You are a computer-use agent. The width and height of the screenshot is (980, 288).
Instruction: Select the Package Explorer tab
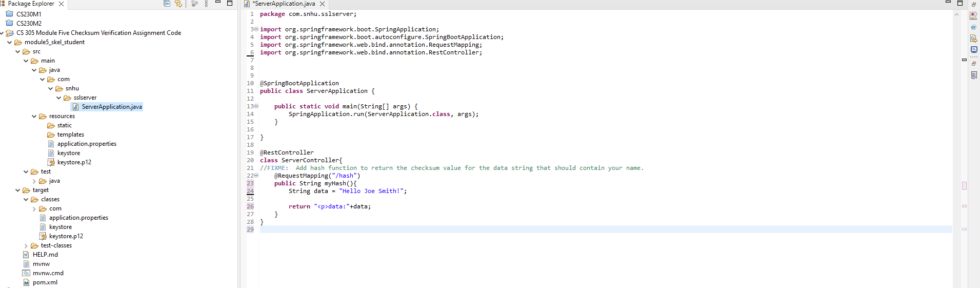tap(31, 4)
